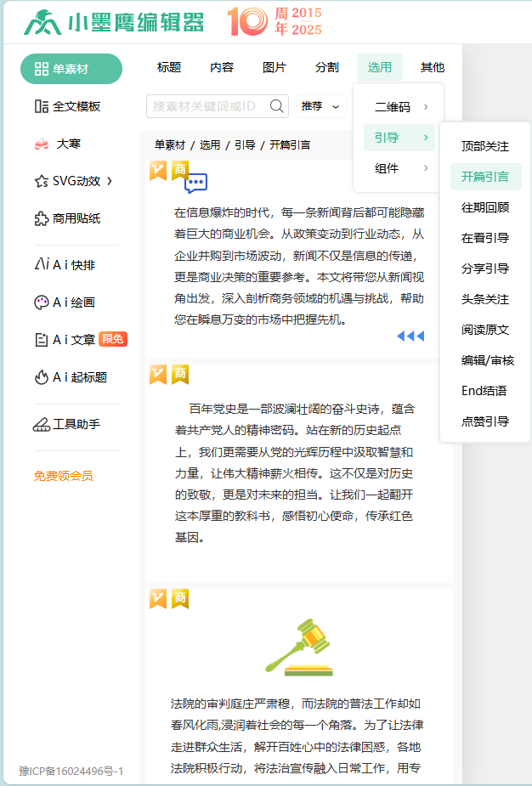This screenshot has width=532, height=786.
Task: Open the 推荐 sort dropdown
Action: coord(320,106)
